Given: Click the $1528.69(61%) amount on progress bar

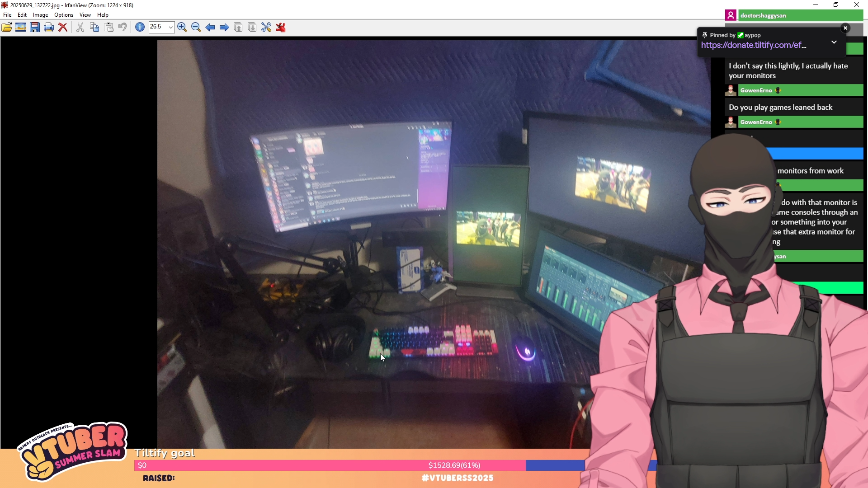Looking at the screenshot, I should [454, 465].
